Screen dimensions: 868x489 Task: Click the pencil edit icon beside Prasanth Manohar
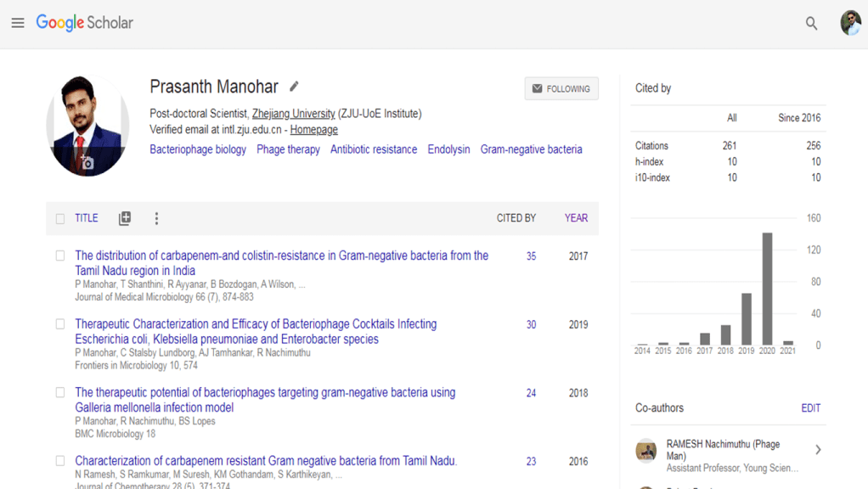(294, 87)
